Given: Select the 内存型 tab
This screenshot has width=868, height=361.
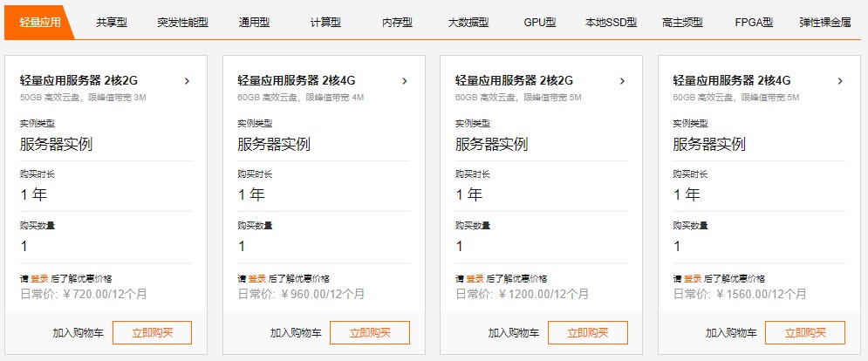Looking at the screenshot, I should pos(398,23).
